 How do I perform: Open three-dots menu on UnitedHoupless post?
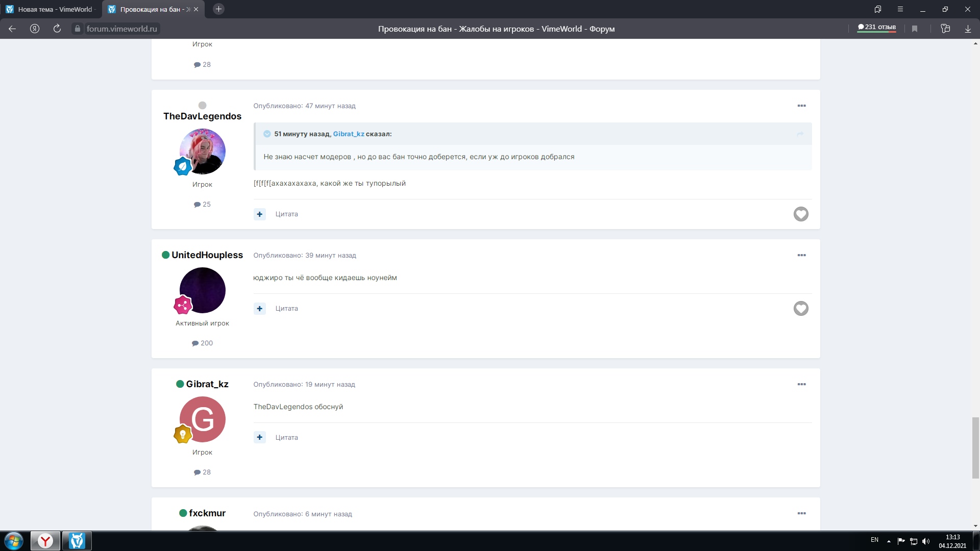pyautogui.click(x=801, y=255)
